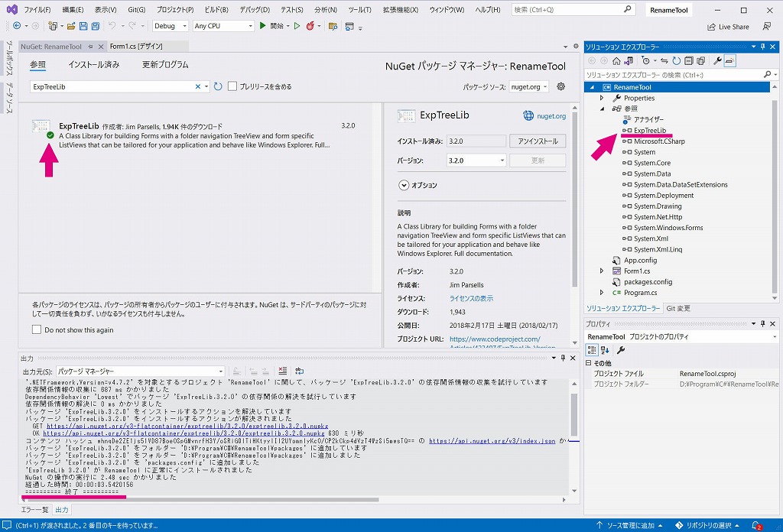Expand the Form1.cs tree node

pyautogui.click(x=602, y=271)
